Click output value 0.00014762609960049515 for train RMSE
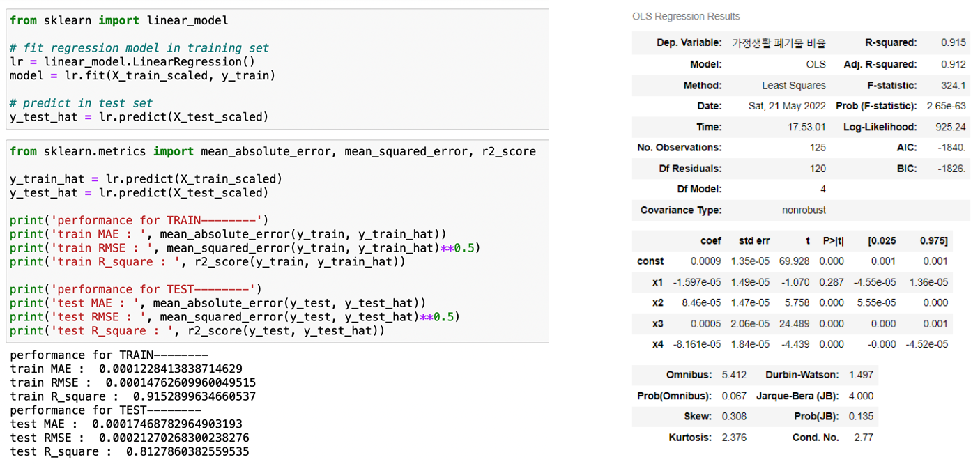The width and height of the screenshot is (980, 464). click(181, 382)
